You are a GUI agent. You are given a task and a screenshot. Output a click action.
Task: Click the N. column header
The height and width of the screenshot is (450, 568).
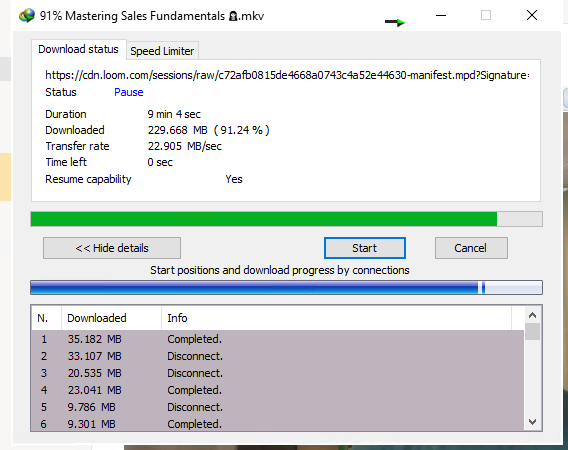point(46,318)
